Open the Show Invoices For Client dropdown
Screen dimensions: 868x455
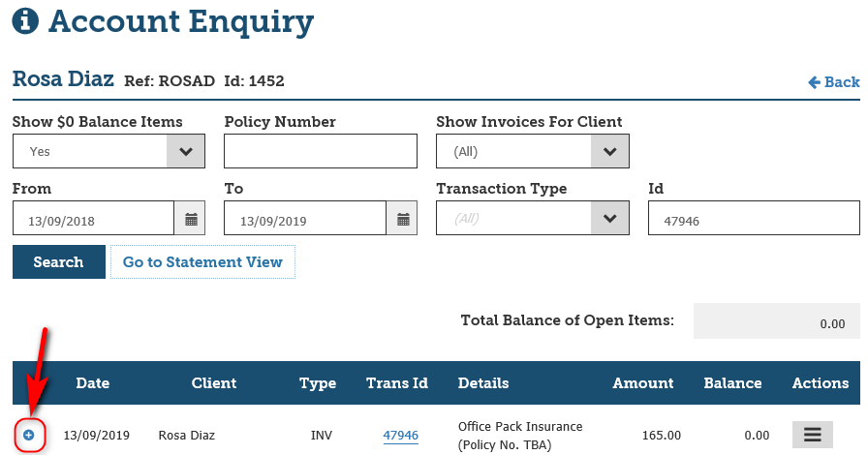tap(610, 151)
